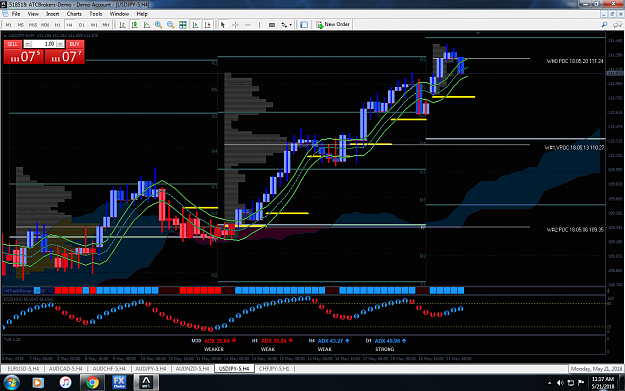
Task: Open the ATC Brokers terminal taskbar icon
Action: point(146,383)
